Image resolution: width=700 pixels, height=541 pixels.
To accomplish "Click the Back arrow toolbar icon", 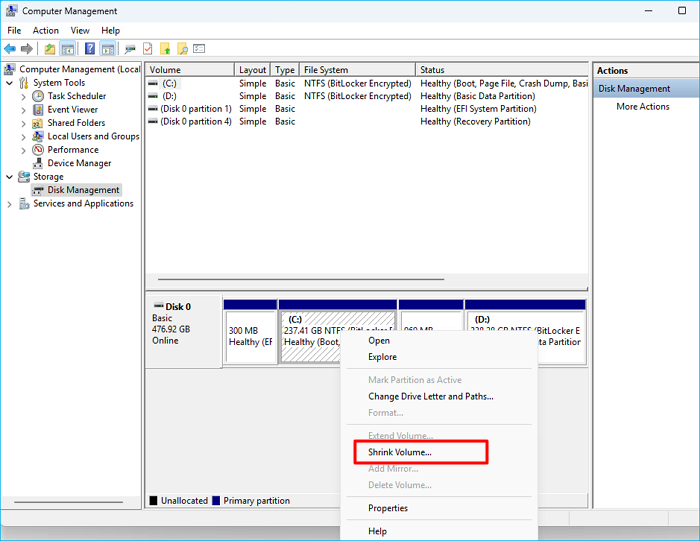I will pyautogui.click(x=10, y=49).
